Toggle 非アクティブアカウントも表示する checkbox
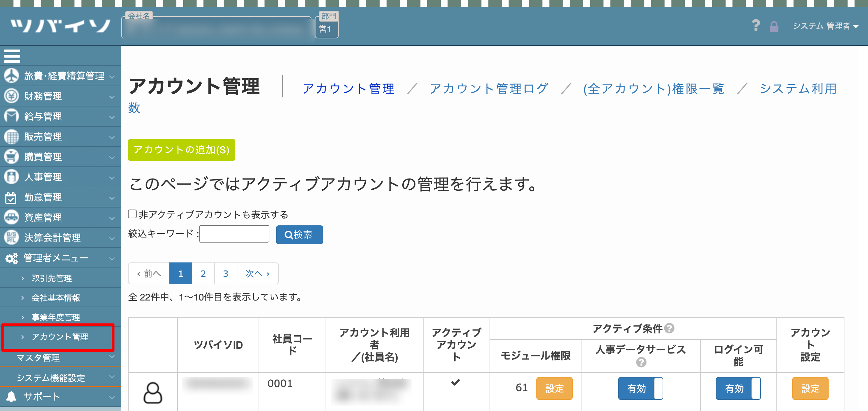Screen dimensions: 868x411 pyautogui.click(x=132, y=214)
